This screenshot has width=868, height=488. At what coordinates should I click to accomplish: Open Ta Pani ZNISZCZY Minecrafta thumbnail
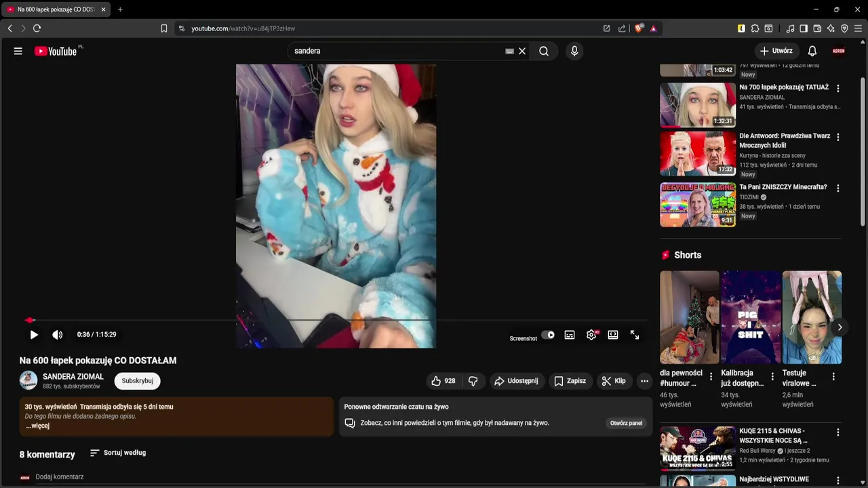point(698,204)
